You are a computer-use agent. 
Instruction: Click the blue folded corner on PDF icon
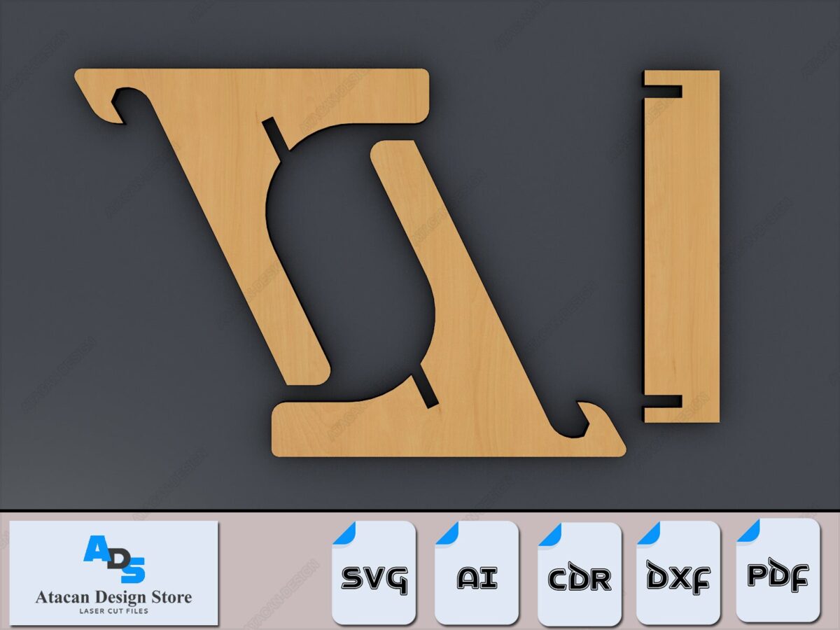pos(748,531)
